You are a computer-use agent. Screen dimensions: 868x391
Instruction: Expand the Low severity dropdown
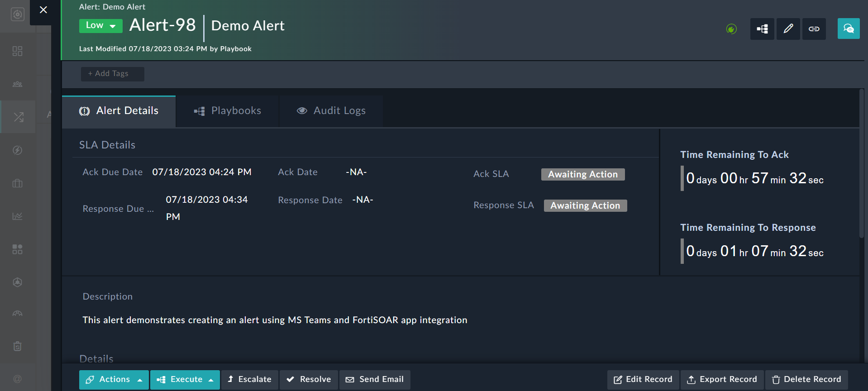[100, 26]
